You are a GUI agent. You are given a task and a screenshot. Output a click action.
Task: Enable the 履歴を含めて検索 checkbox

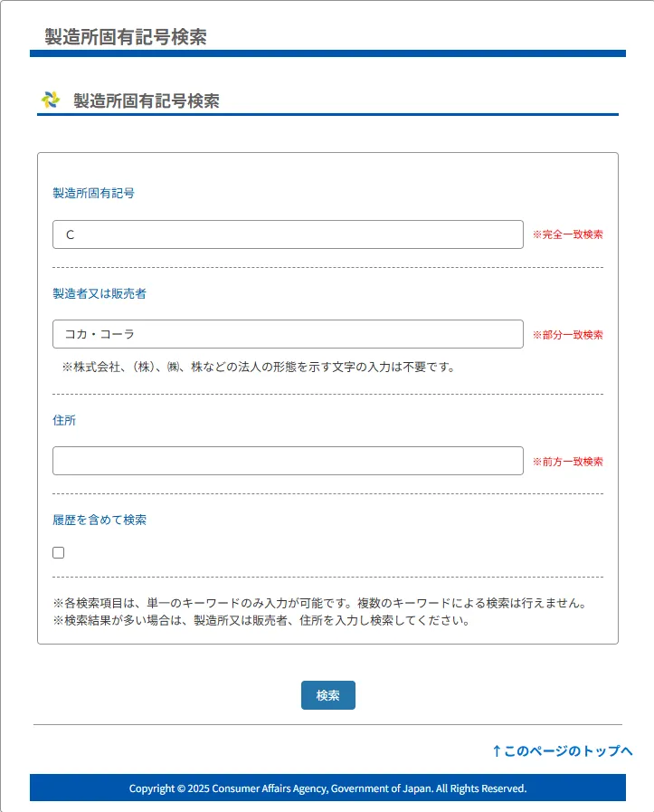(59, 552)
